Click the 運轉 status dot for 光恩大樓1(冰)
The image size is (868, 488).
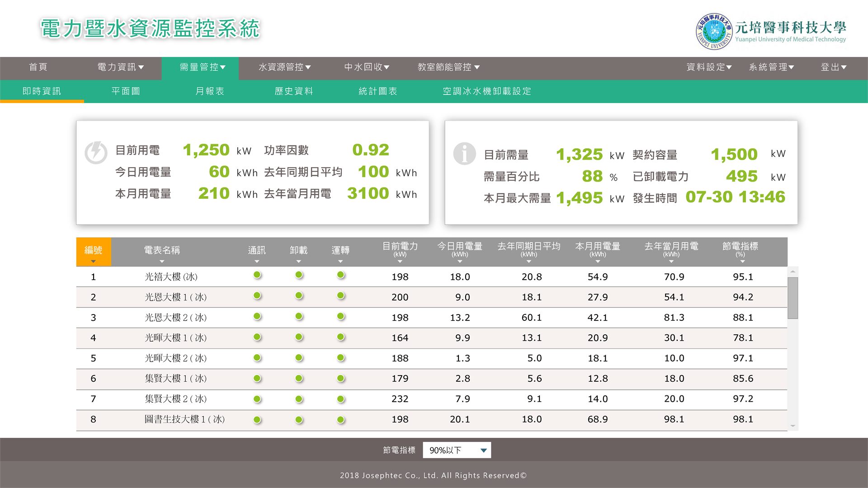(341, 296)
